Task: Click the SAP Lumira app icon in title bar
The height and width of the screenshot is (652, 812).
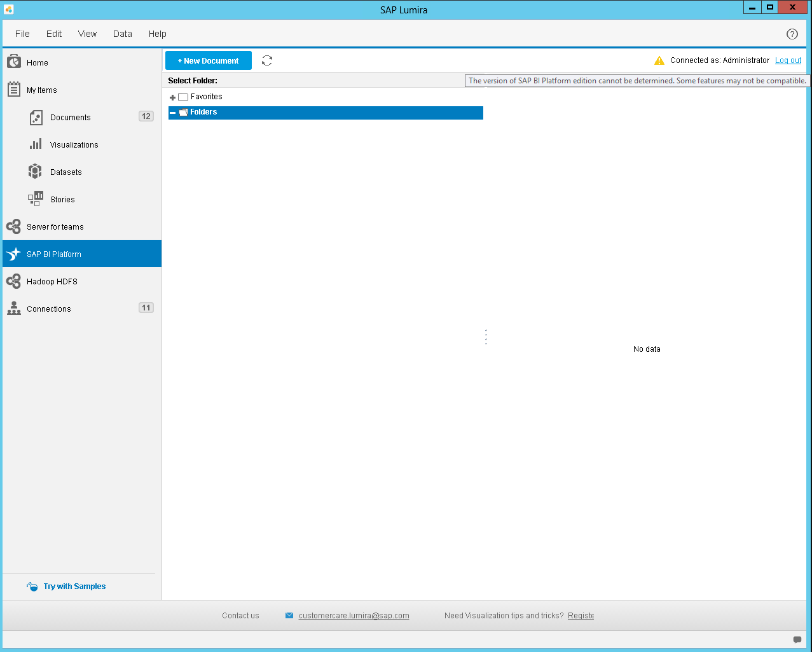Action: pos(8,10)
